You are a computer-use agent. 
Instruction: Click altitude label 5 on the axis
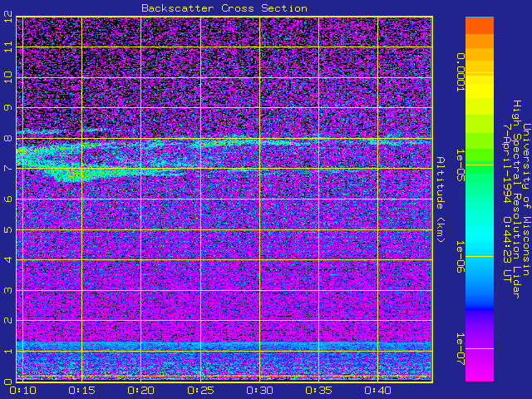(x=8, y=229)
